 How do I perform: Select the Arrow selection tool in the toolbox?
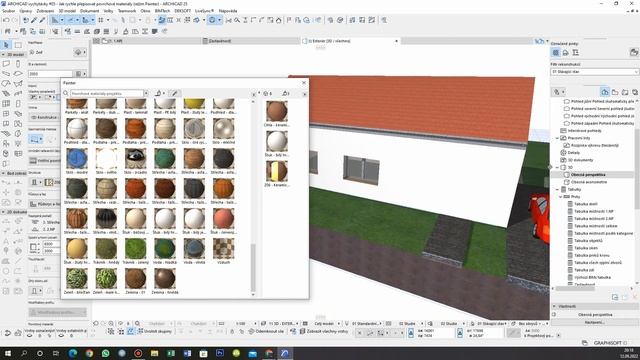coord(6,44)
